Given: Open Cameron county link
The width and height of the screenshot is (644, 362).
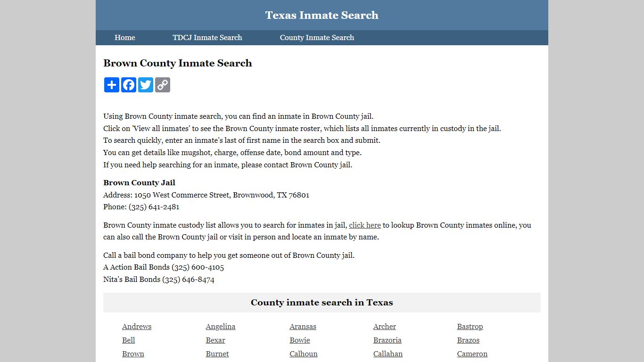Looking at the screenshot, I should 472,354.
